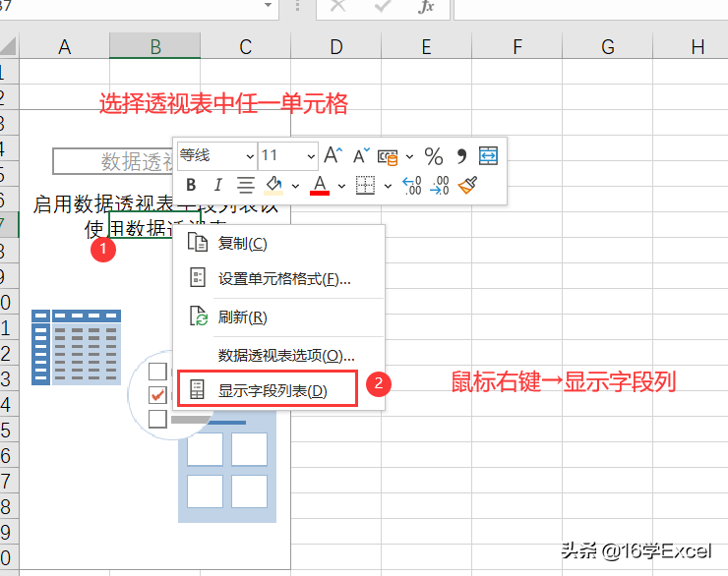
Task: Expand the borders dropdown arrow
Action: tap(388, 186)
